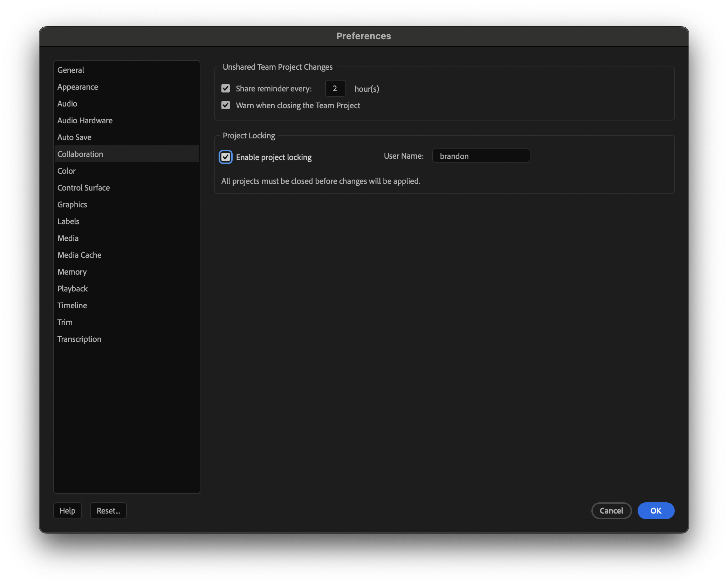The width and height of the screenshot is (728, 585).
Task: Uncheck Warn when closing the Team Project
Action: coord(226,105)
